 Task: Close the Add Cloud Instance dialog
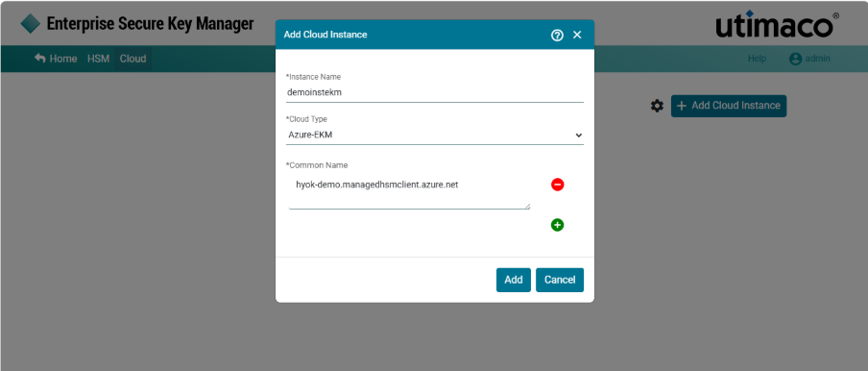(577, 35)
